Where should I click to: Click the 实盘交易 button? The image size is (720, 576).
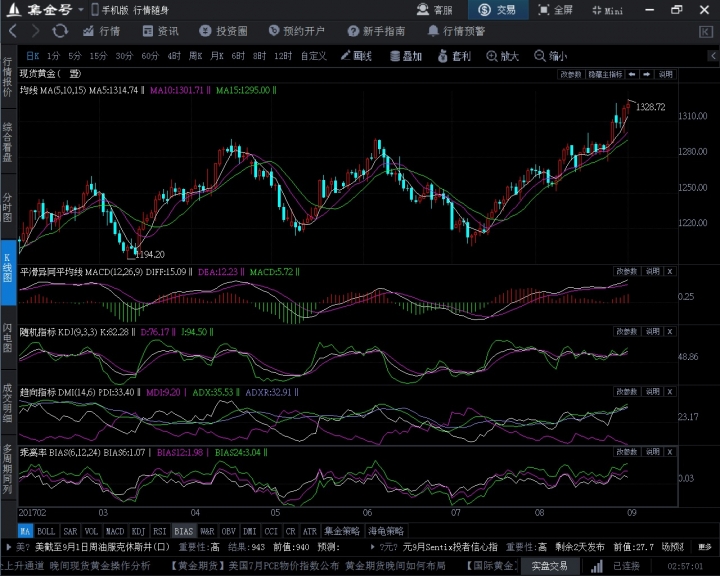coord(548,566)
